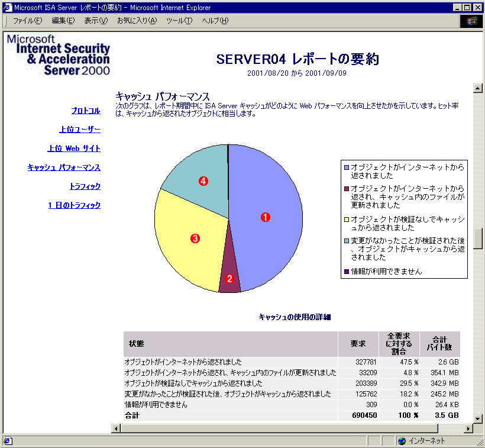
Task: Click the vertical scrollbar thumb
Action: (x=478, y=238)
